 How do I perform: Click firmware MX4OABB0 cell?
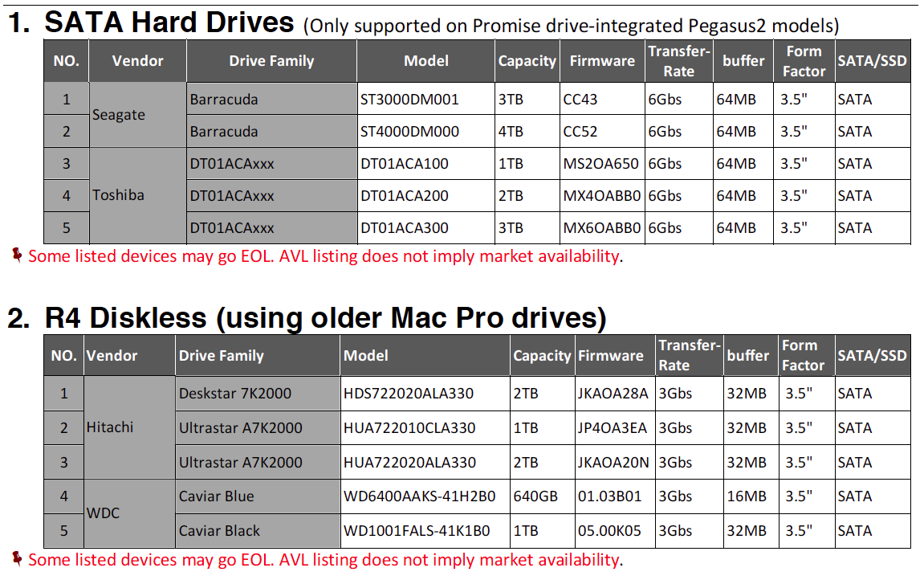(x=602, y=196)
